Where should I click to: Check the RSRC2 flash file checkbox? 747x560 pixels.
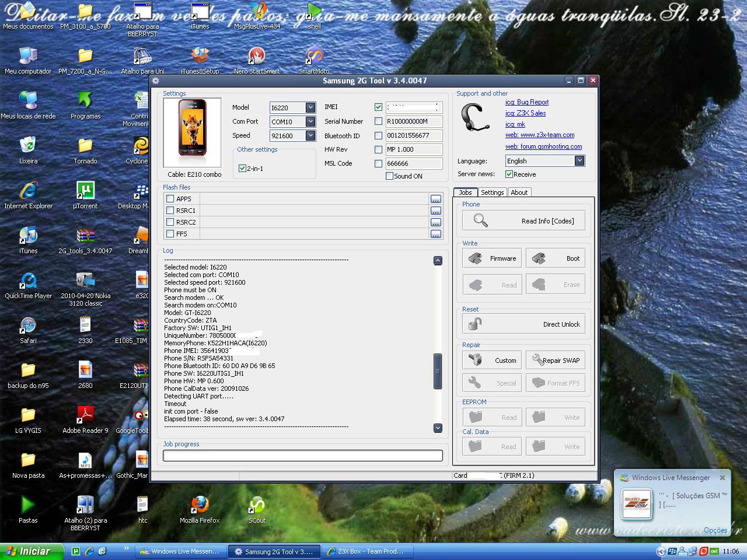coord(170,222)
